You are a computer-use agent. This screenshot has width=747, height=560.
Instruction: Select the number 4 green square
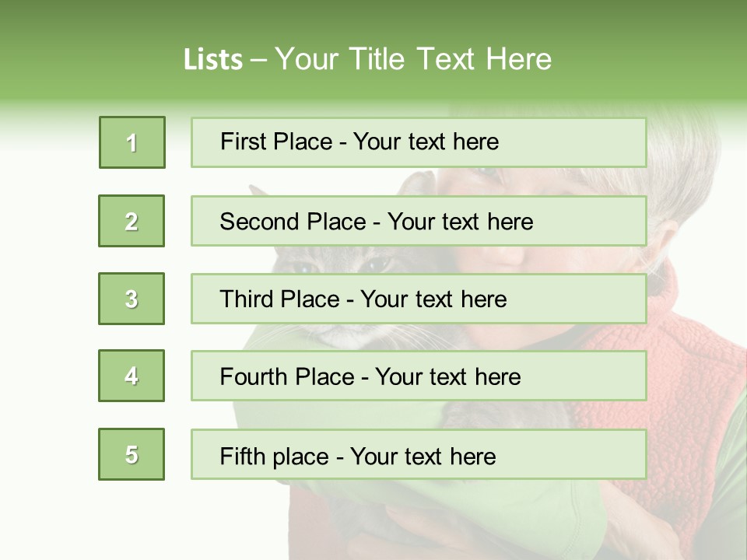pos(132,376)
